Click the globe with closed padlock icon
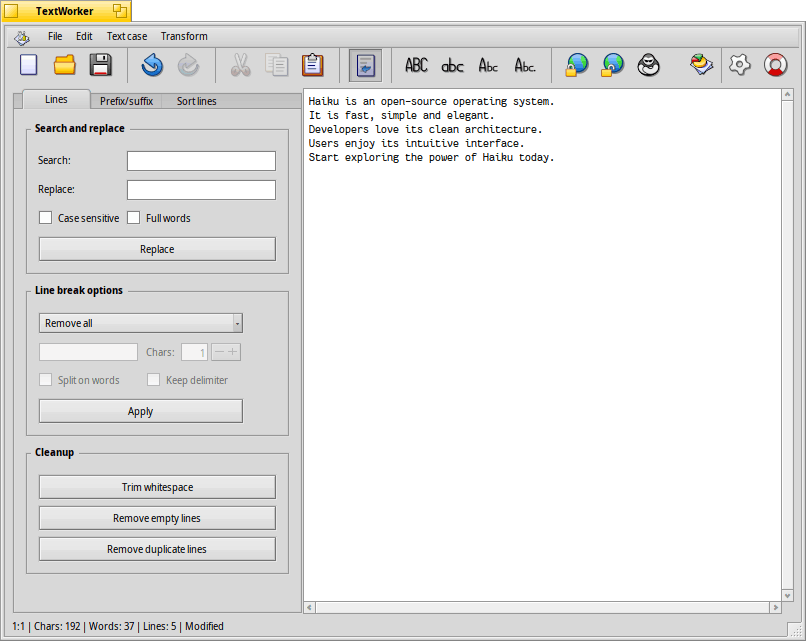This screenshot has width=806, height=641. tap(576, 65)
